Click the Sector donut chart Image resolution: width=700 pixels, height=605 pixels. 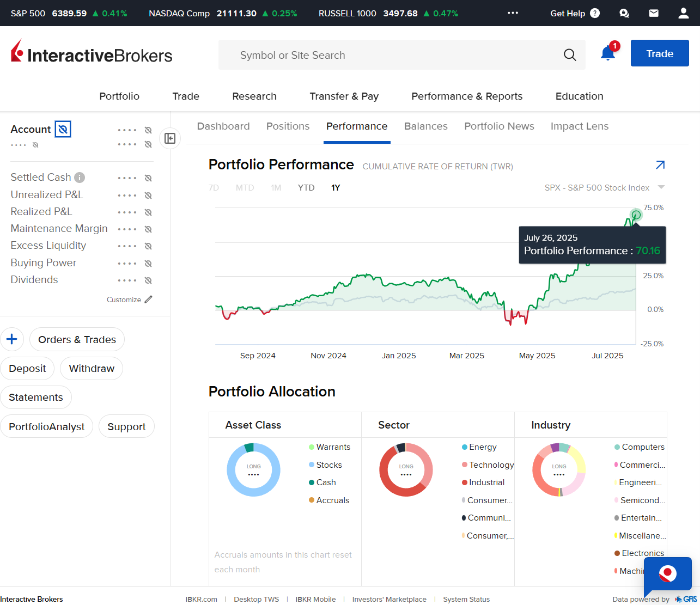point(406,470)
